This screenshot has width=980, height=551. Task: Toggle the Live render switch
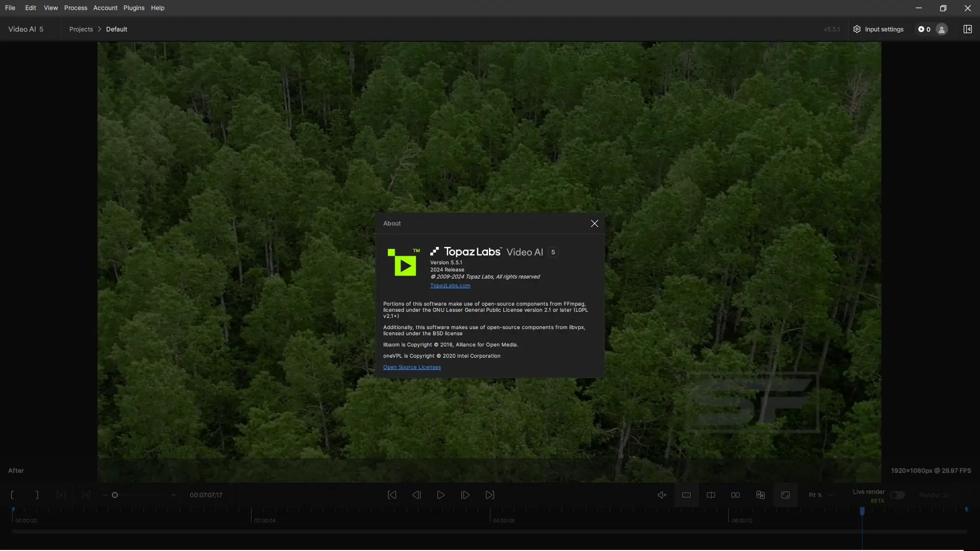897,495
